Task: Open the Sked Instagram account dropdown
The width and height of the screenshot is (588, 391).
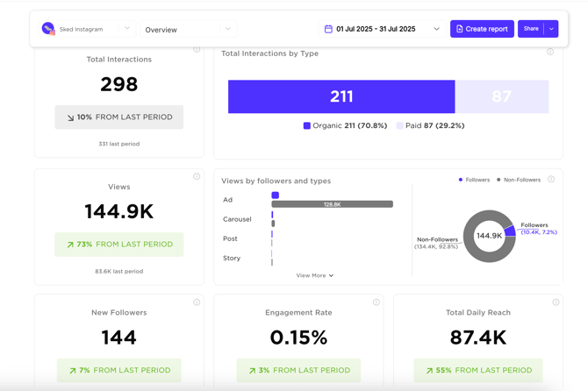Action: pos(127,29)
